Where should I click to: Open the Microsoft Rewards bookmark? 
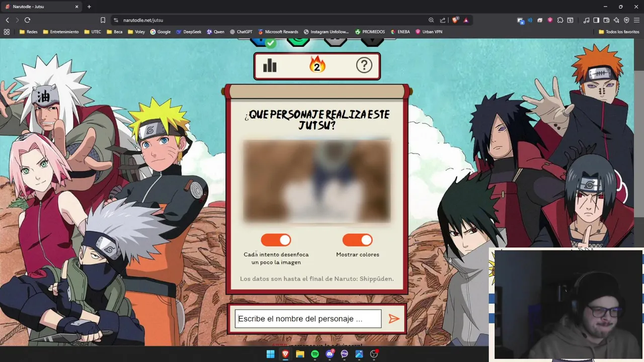pyautogui.click(x=278, y=32)
